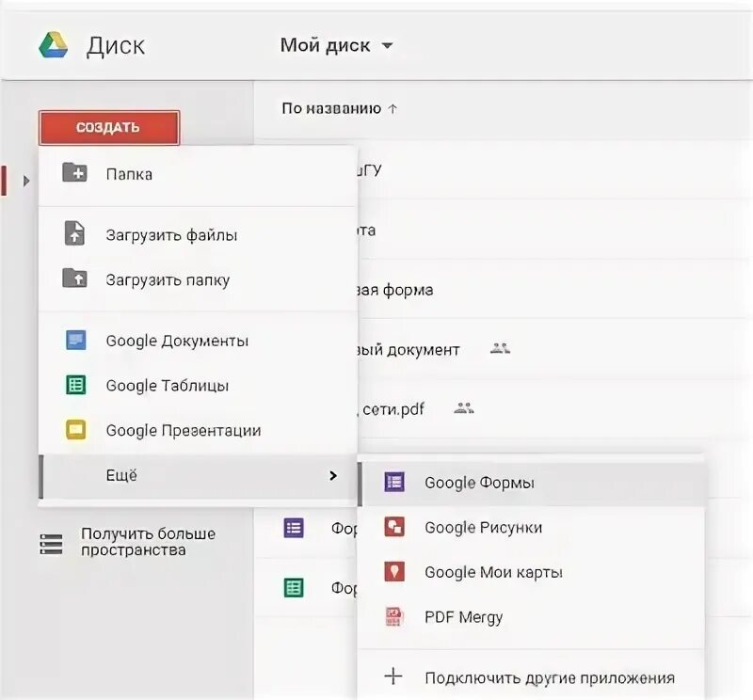Click the Диск header text

pos(115,46)
